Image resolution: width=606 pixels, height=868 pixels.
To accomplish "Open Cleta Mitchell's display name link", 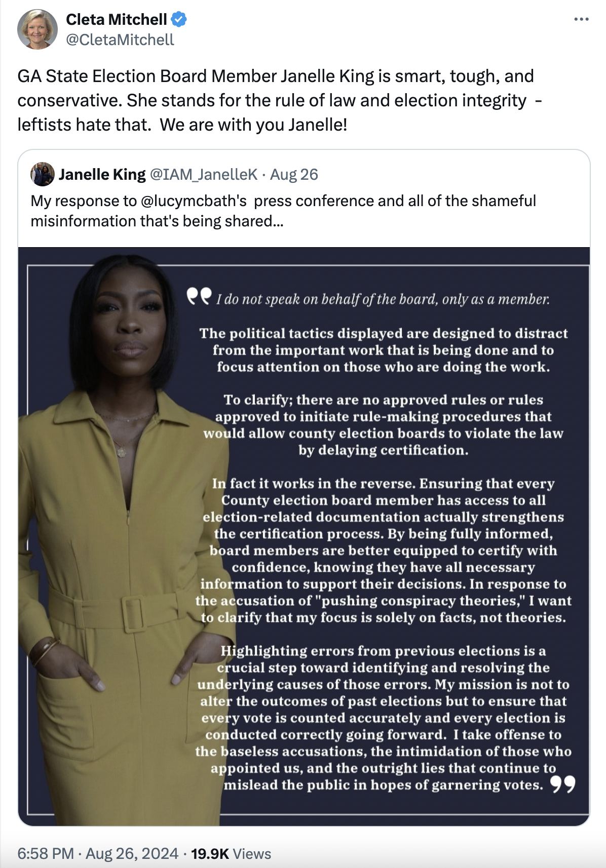I will point(116,20).
